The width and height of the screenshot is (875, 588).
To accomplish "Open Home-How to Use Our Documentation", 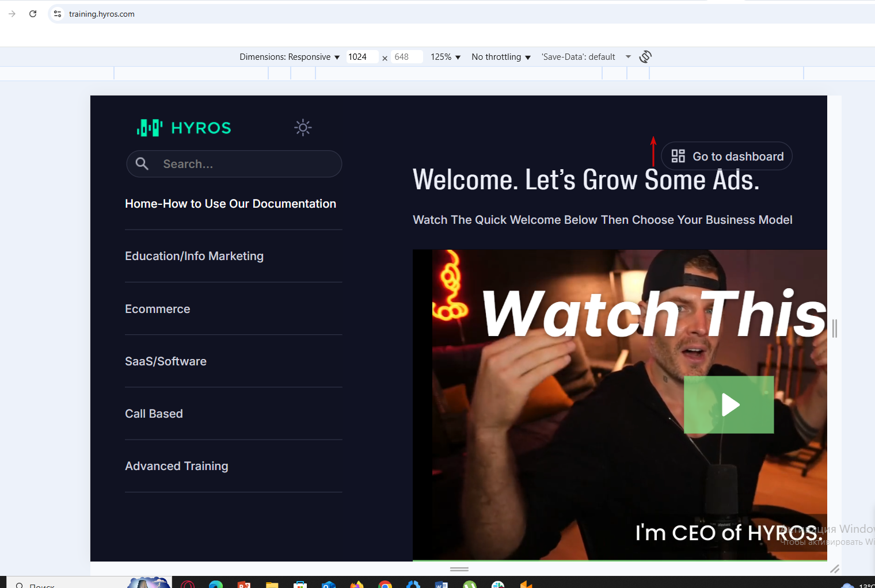I will click(230, 204).
